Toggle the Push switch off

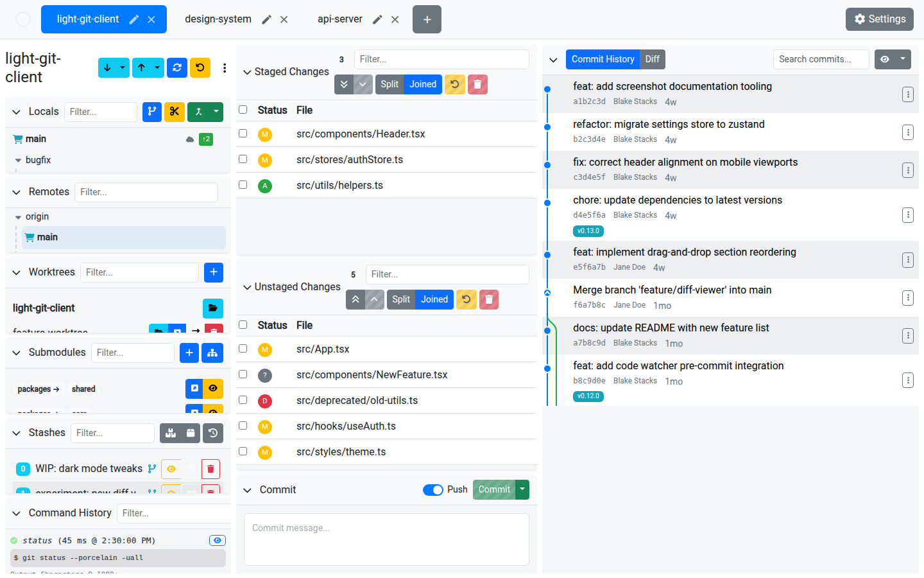click(x=433, y=490)
